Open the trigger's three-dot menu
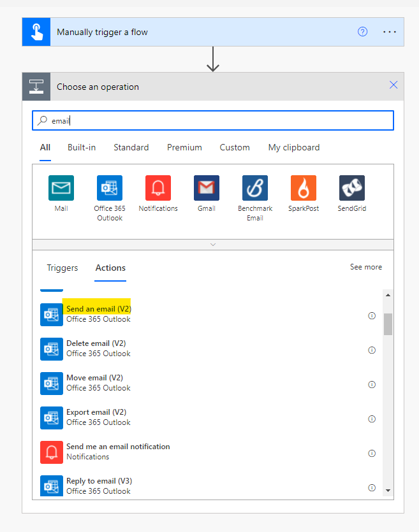The width and height of the screenshot is (419, 532). pos(390,32)
